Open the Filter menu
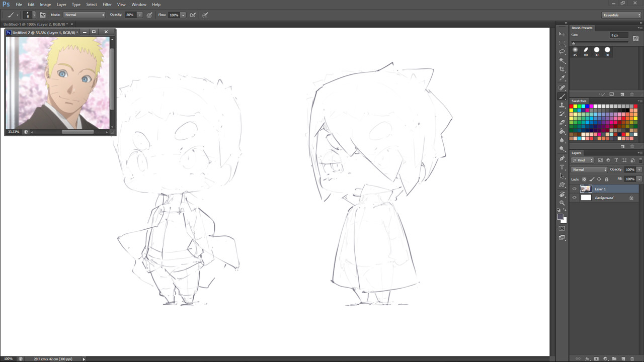644x362 pixels. (107, 5)
